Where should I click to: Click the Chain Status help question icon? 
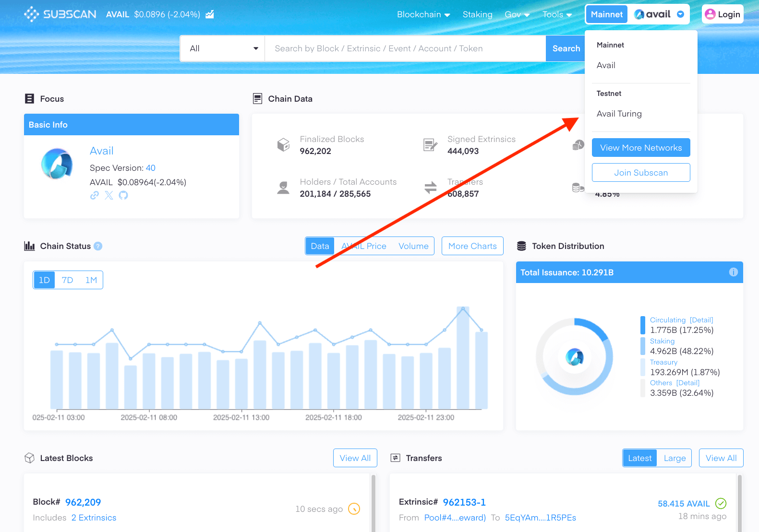point(98,246)
